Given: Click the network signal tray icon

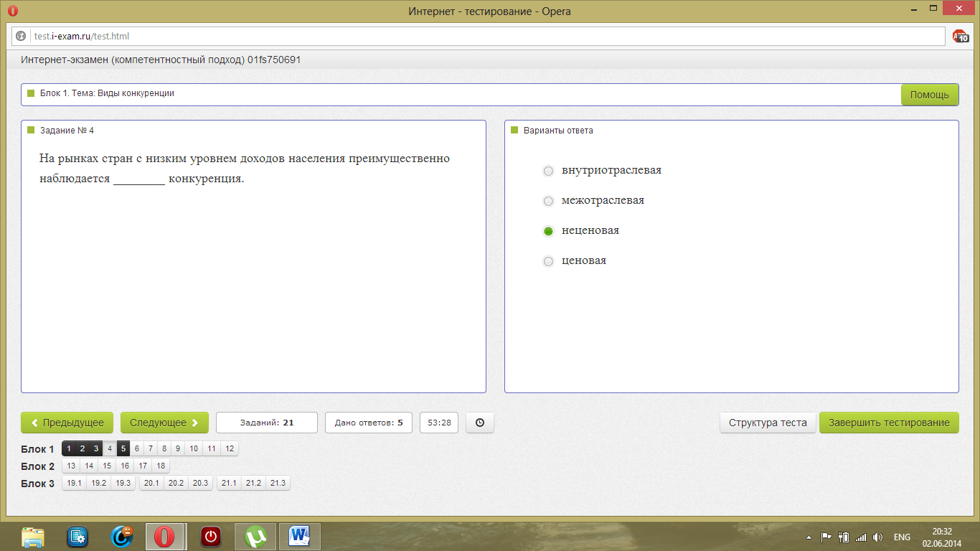Looking at the screenshot, I should click(x=861, y=537).
